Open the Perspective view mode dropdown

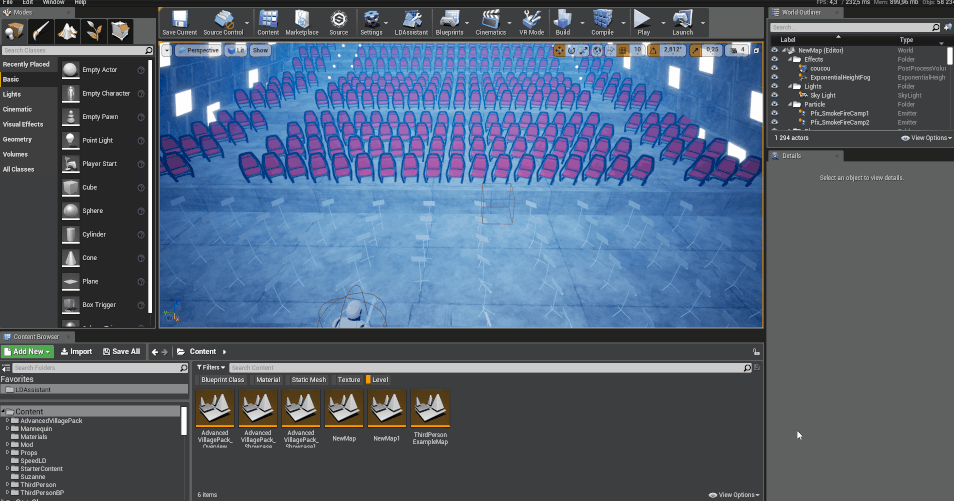pyautogui.click(x=198, y=51)
